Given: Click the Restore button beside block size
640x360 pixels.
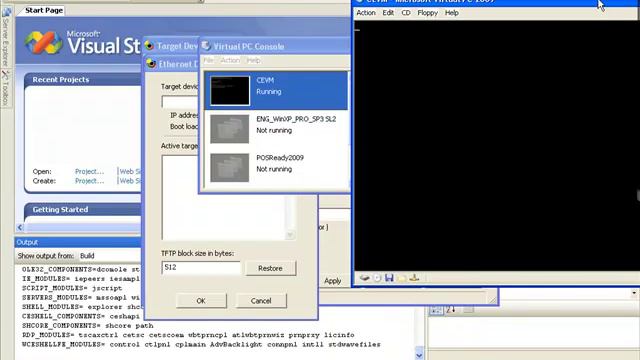Looking at the screenshot, I should (270, 268).
